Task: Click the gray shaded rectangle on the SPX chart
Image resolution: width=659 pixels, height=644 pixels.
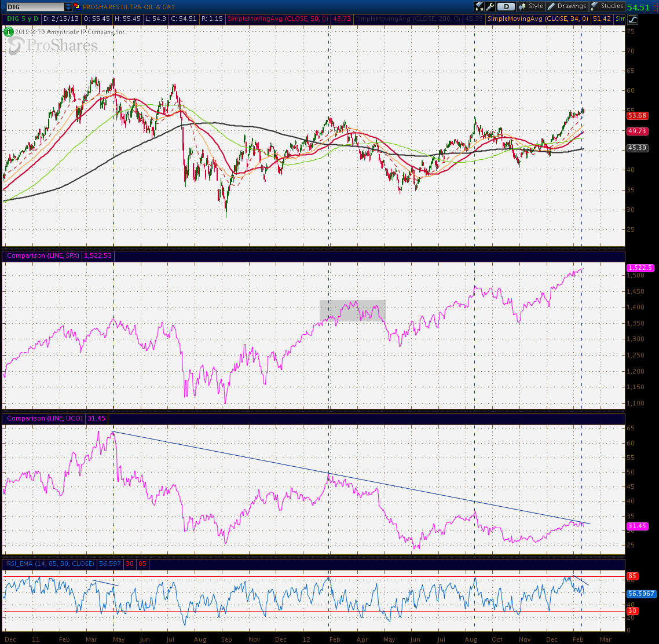Action: point(353,310)
